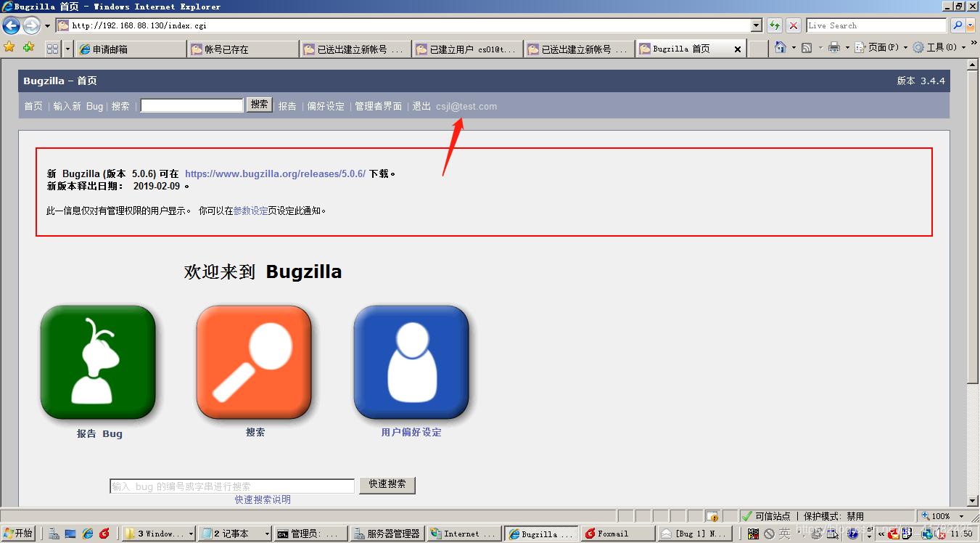Image resolution: width=980 pixels, height=543 pixels.
Task: Open the Home button dropdown arrow
Action: (x=793, y=47)
